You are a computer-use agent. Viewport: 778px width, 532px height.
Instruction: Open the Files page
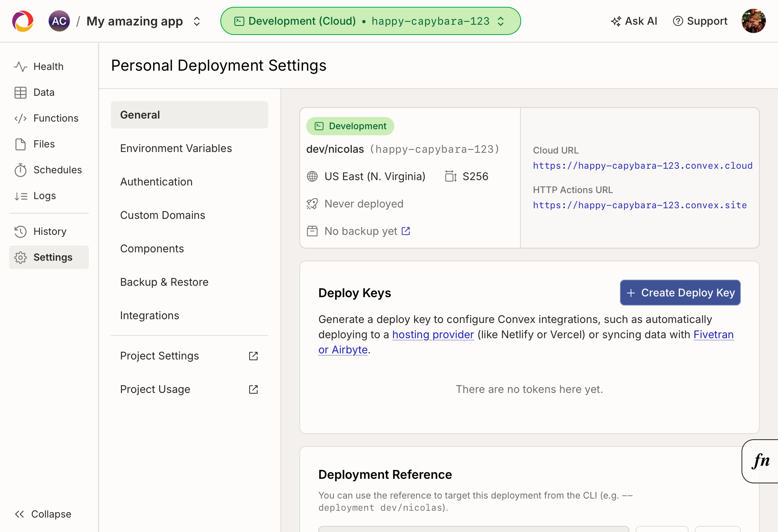[x=49, y=144]
